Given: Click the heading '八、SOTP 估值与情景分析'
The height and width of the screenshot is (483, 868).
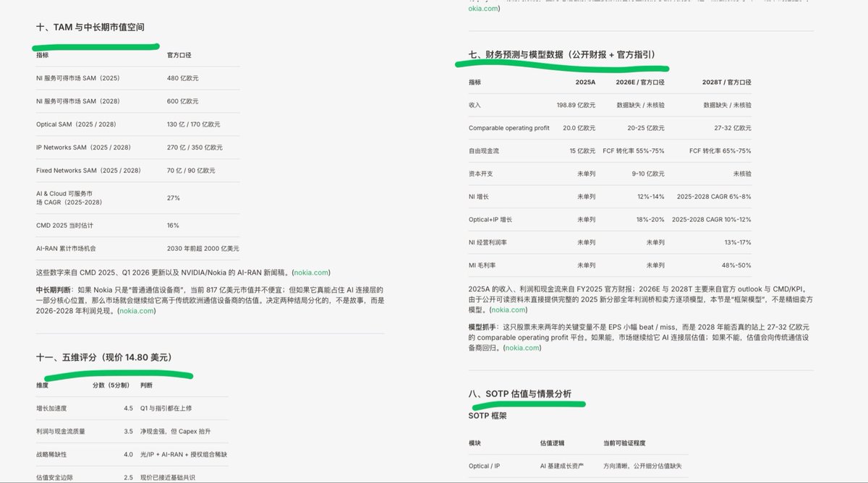Looking at the screenshot, I should (520, 393).
